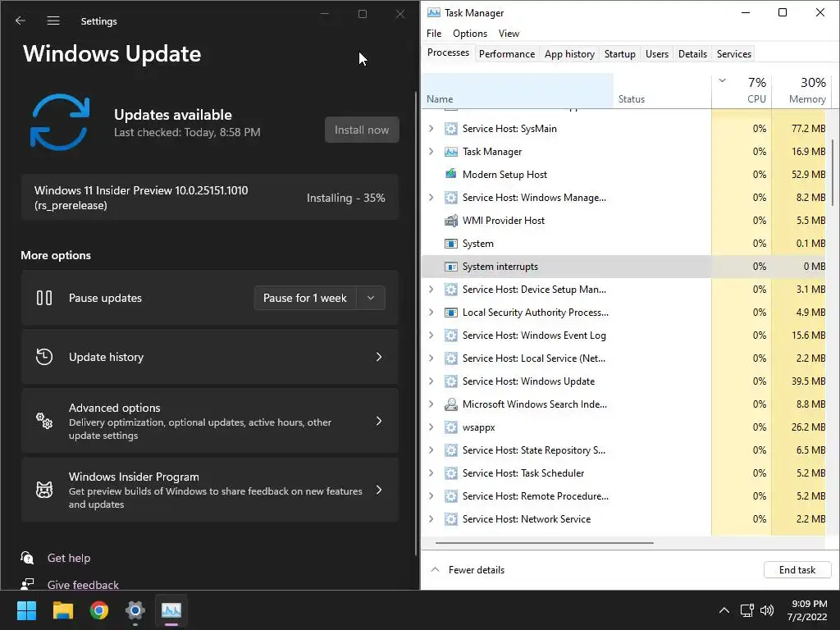Open the Options menu in Task Manager

pos(470,33)
